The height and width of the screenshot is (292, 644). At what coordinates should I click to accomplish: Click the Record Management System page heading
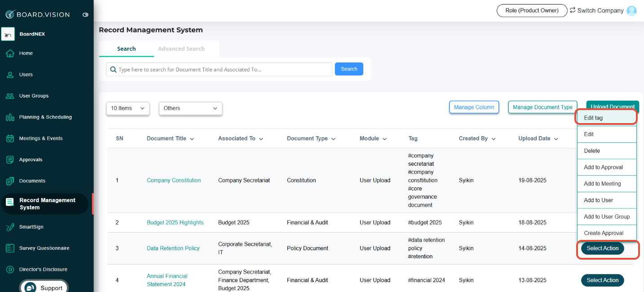(151, 30)
